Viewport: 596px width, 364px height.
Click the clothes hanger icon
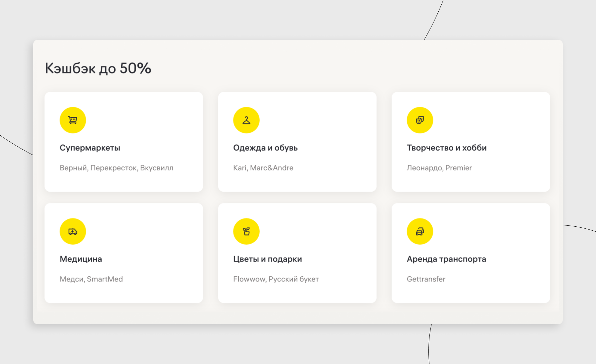[x=246, y=120]
